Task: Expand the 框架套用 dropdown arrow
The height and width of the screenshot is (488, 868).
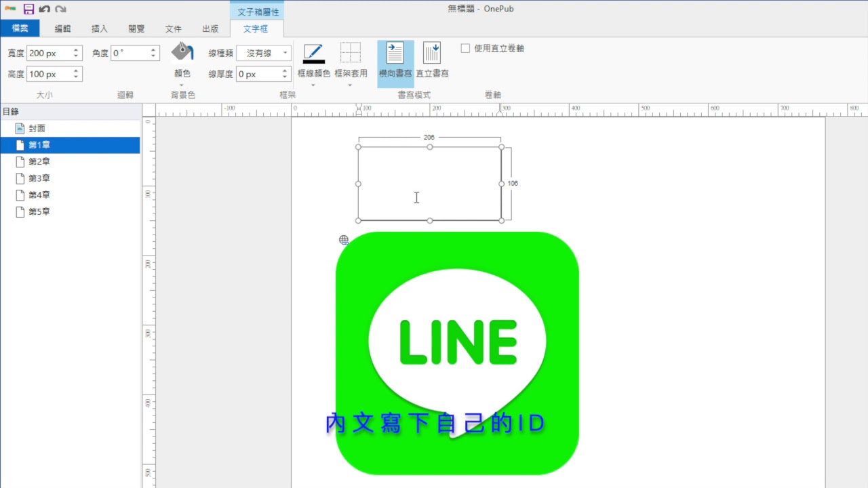Action: [x=351, y=85]
